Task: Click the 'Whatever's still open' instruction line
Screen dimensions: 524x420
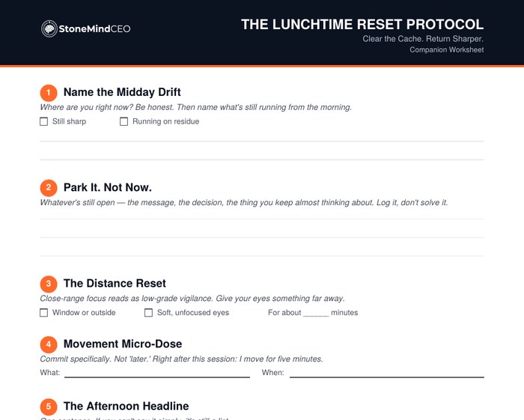Action: coord(243,203)
